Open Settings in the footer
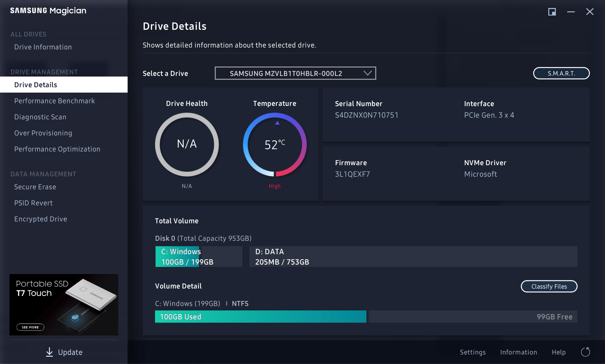Screen dimensions: 605x364 point(473,352)
